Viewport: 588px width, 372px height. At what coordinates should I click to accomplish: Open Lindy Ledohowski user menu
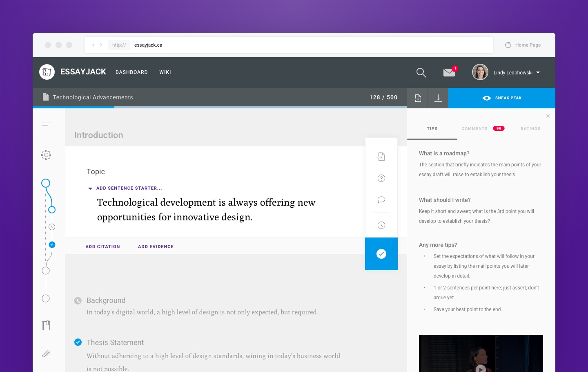pyautogui.click(x=516, y=73)
